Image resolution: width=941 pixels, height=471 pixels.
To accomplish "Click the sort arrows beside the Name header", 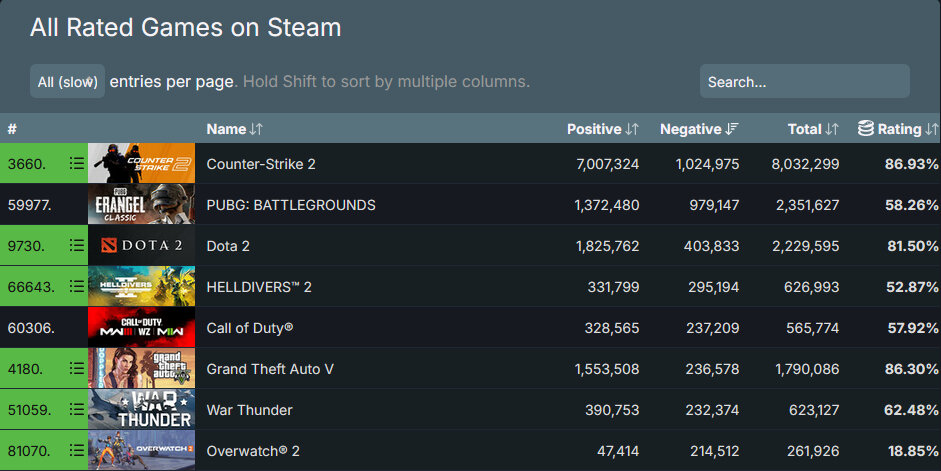I will (256, 129).
